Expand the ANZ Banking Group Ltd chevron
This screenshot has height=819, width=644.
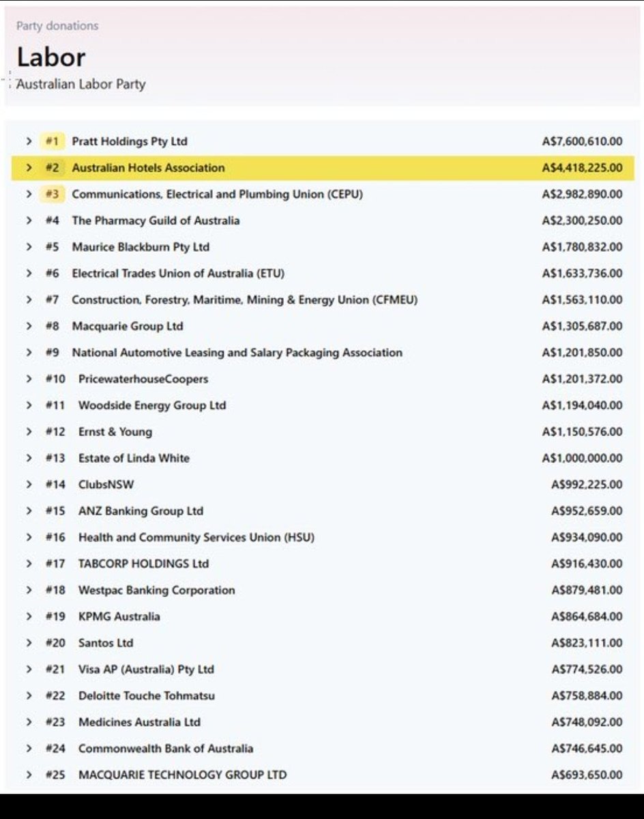(29, 511)
